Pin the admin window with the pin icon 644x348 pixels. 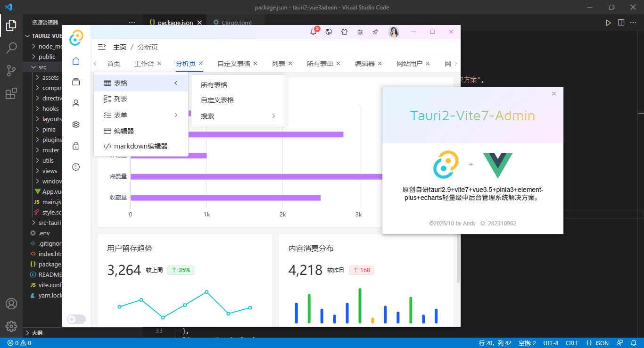click(375, 32)
